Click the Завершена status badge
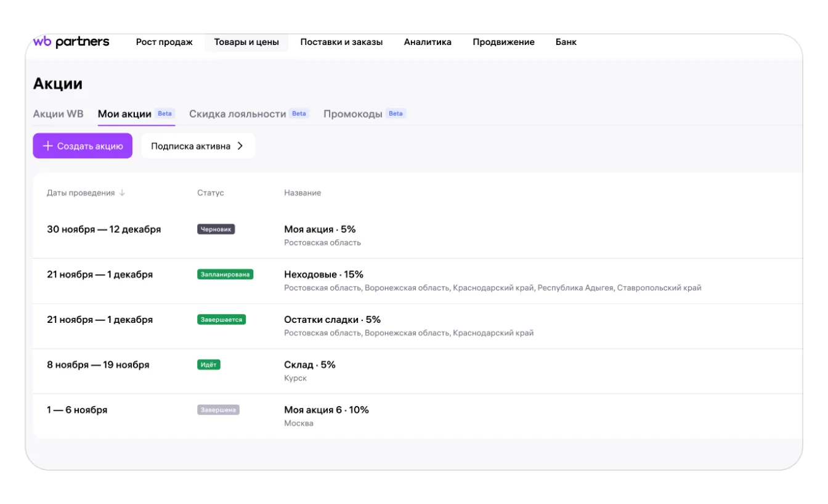This screenshot has height=504, width=828. tap(218, 410)
